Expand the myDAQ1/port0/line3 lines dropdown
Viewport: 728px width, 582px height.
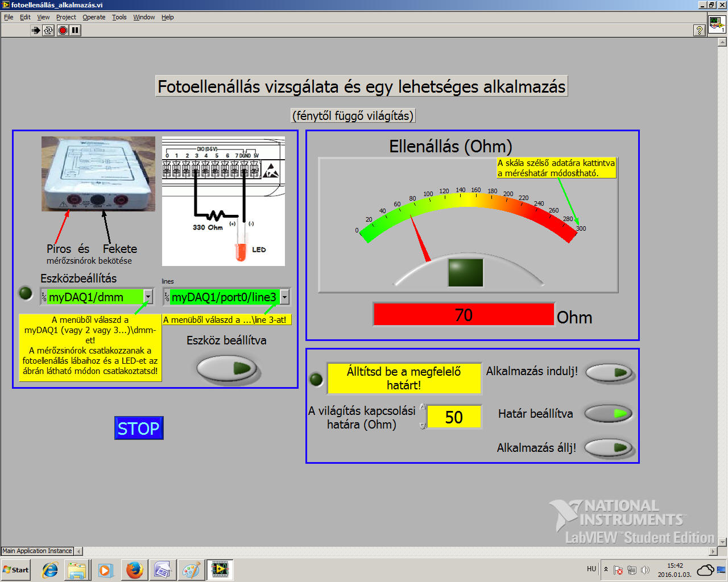tap(284, 297)
